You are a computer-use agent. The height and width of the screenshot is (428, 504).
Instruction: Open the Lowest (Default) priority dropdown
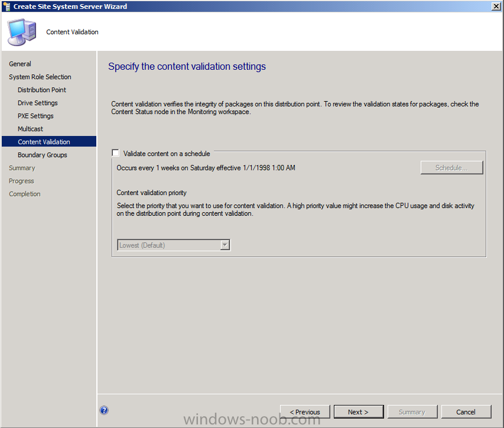(174, 245)
